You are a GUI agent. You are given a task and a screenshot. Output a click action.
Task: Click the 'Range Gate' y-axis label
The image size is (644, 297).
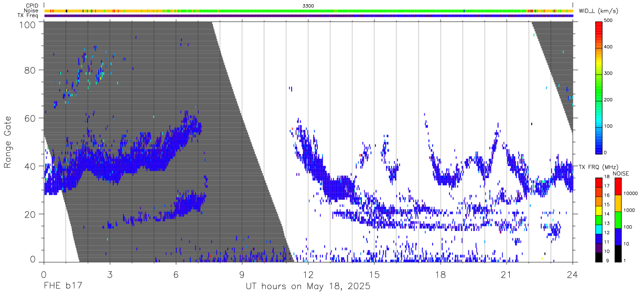tap(8, 142)
